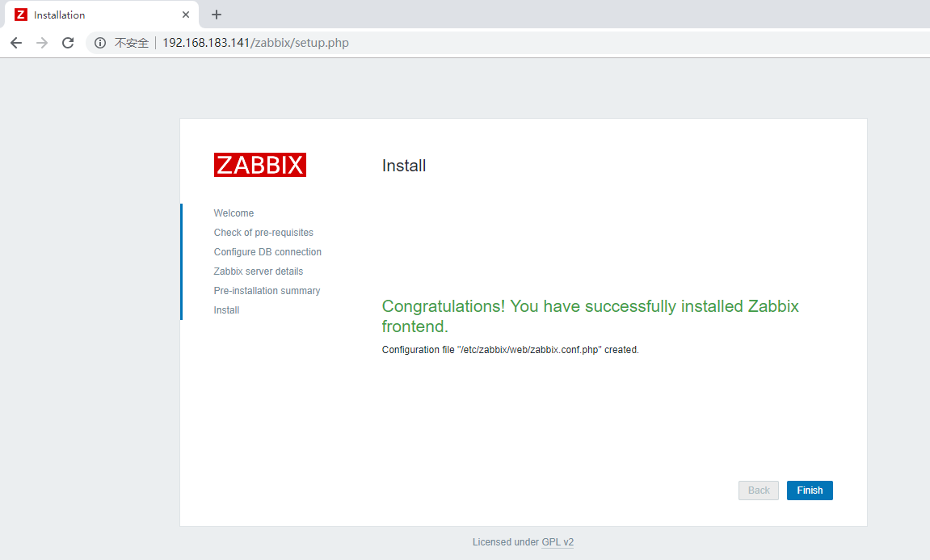
Task: Reload the page with the refresh icon
Action: tap(68, 43)
